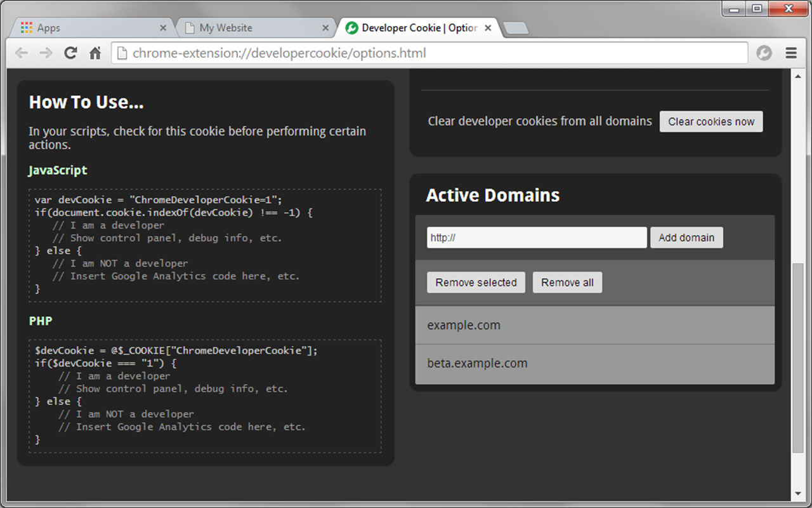
Task: Open the Chrome hamburger menu
Action: [x=791, y=53]
